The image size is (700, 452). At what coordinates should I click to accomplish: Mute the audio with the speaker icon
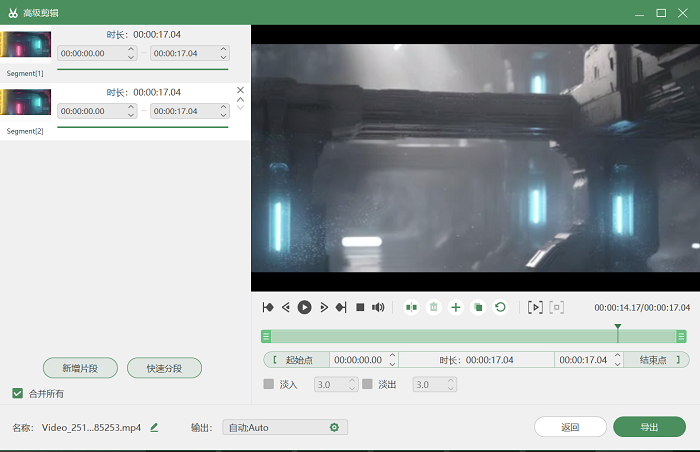(x=378, y=307)
